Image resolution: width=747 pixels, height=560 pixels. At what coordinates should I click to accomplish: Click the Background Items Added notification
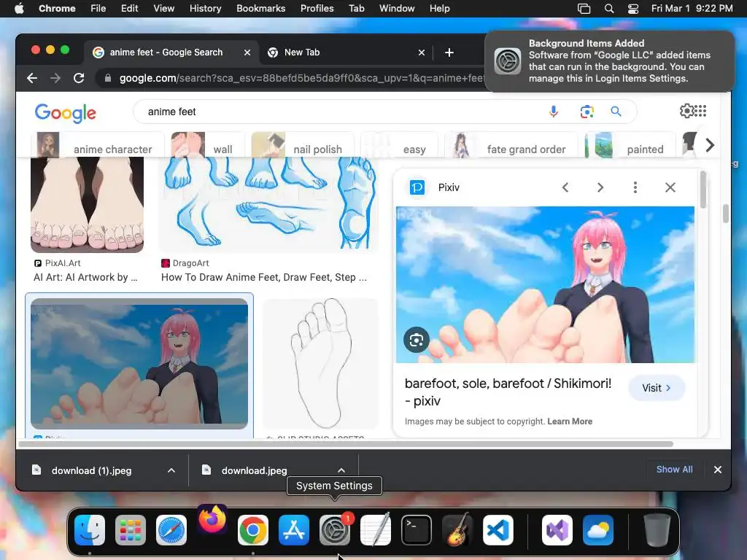pyautogui.click(x=609, y=61)
